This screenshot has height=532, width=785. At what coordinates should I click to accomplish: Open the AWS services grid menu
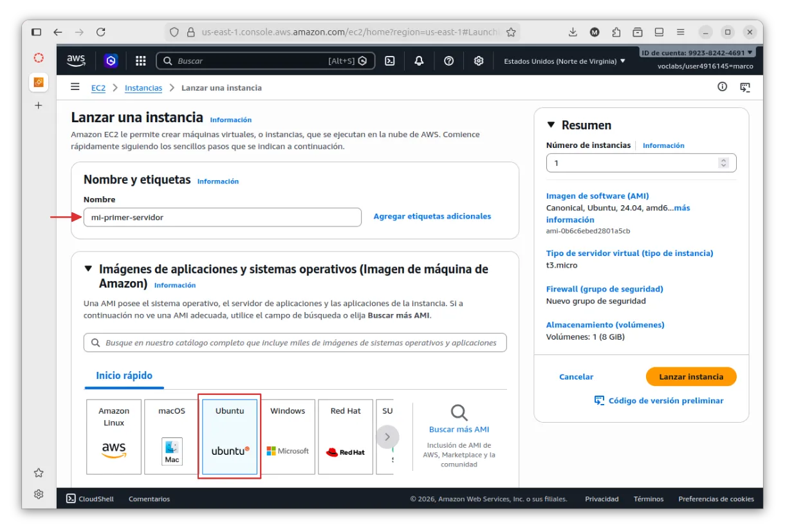(140, 61)
